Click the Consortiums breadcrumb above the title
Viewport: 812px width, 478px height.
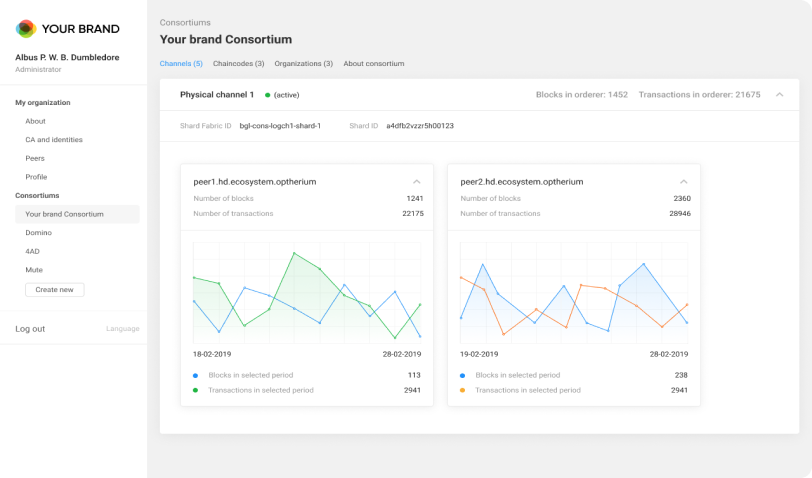click(x=185, y=21)
